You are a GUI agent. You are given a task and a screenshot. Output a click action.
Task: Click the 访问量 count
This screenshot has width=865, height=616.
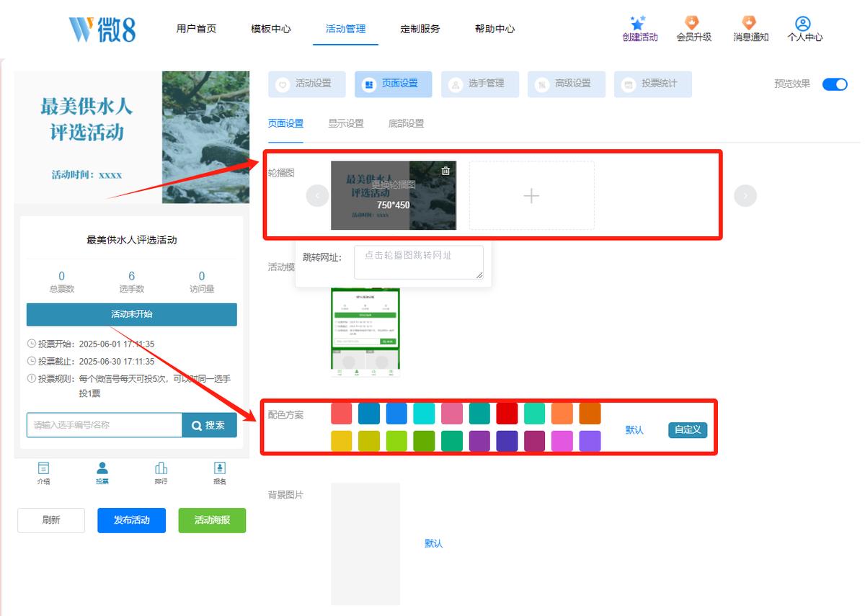202,276
